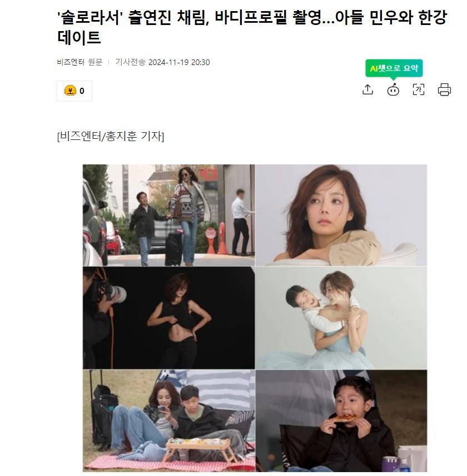Click the picnic photo with striped tent
Image resolution: width=467 pixels, height=476 pixels.
pos(168,421)
